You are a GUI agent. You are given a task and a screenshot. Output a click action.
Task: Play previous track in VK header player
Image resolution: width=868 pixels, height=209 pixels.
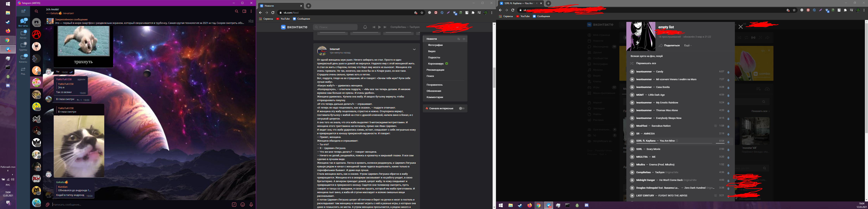374,27
